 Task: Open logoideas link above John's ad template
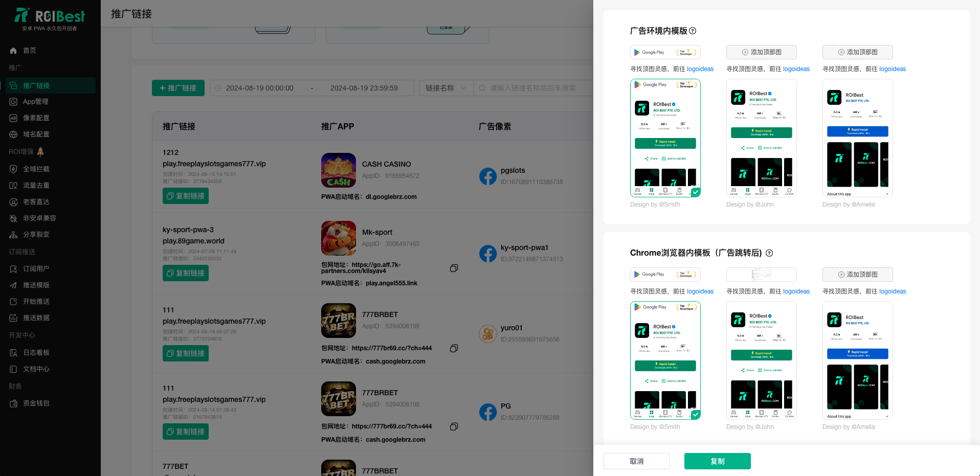(796, 69)
